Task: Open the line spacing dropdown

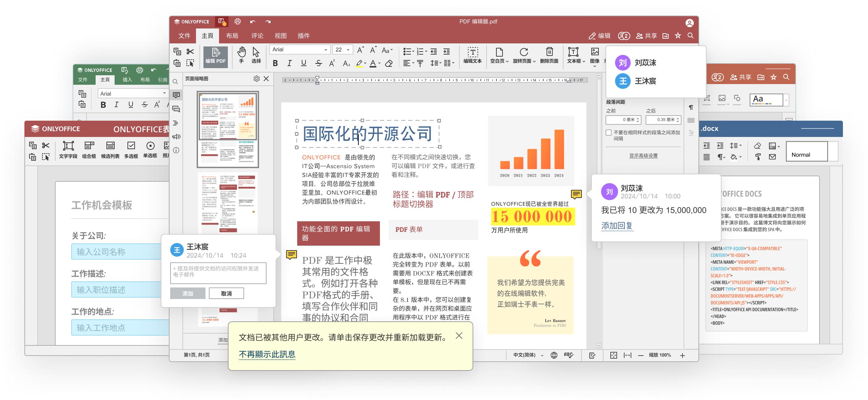Action: point(436,63)
